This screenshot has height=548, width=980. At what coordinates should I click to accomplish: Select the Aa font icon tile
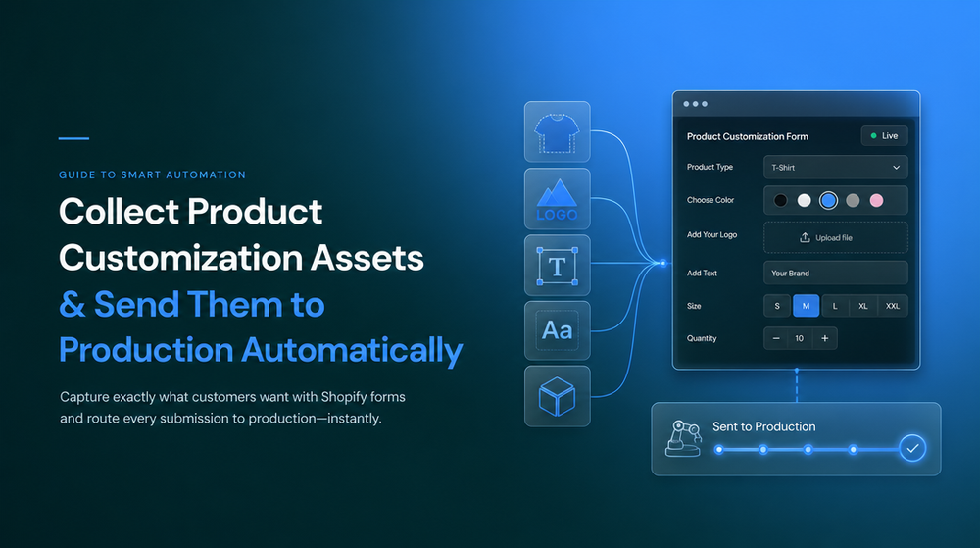[557, 330]
